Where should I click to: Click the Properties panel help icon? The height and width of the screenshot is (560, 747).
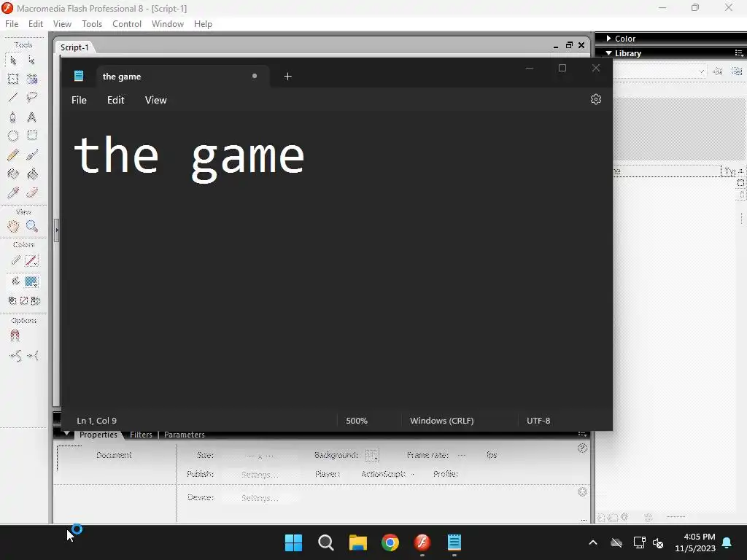(x=582, y=448)
